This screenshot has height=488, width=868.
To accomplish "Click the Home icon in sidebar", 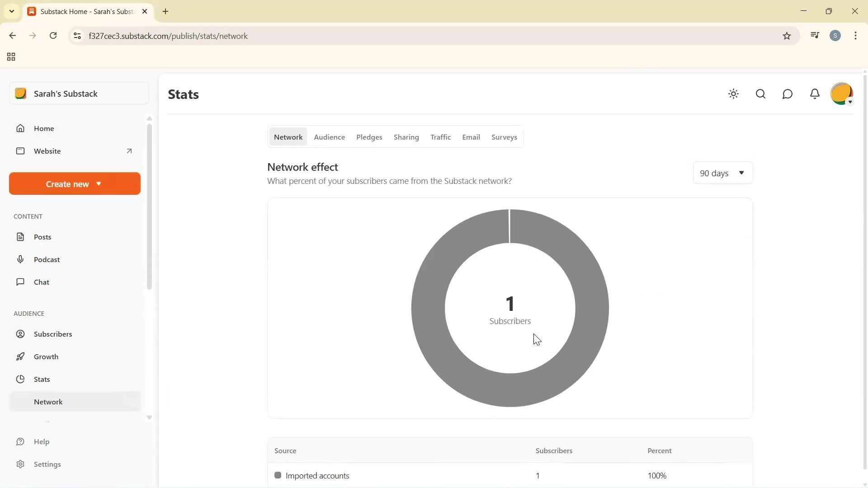I will pos(21,128).
